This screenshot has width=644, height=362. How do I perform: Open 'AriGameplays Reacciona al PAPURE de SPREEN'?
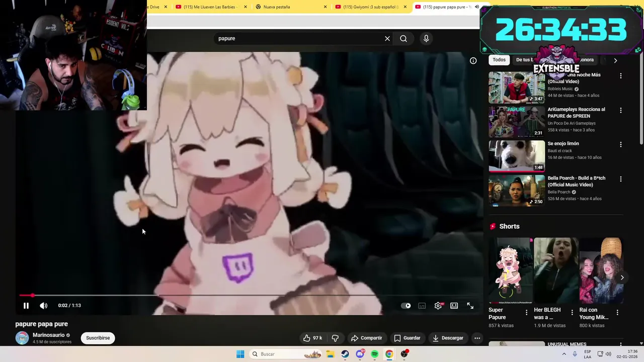pos(576,113)
